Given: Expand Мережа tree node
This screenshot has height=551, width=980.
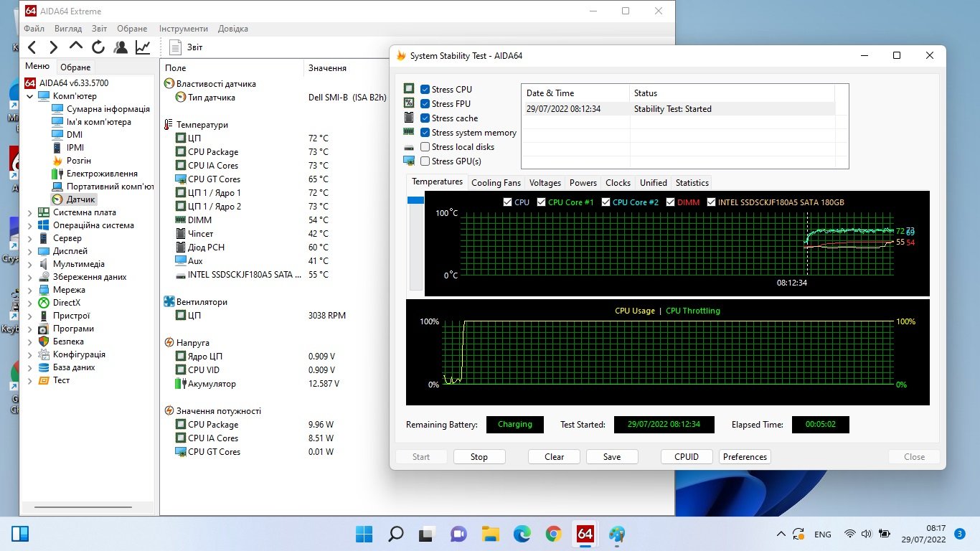Looking at the screenshot, I should tap(29, 290).
